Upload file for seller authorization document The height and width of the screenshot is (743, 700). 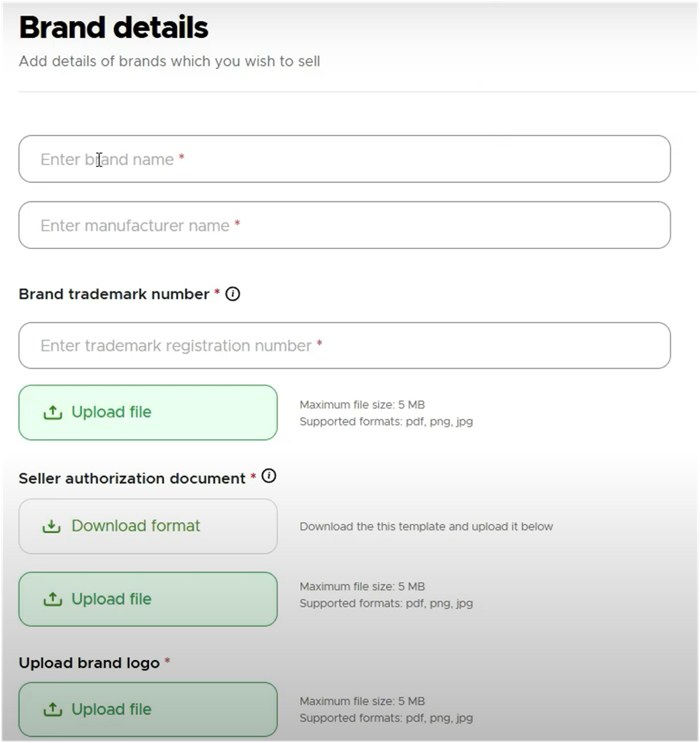point(148,599)
